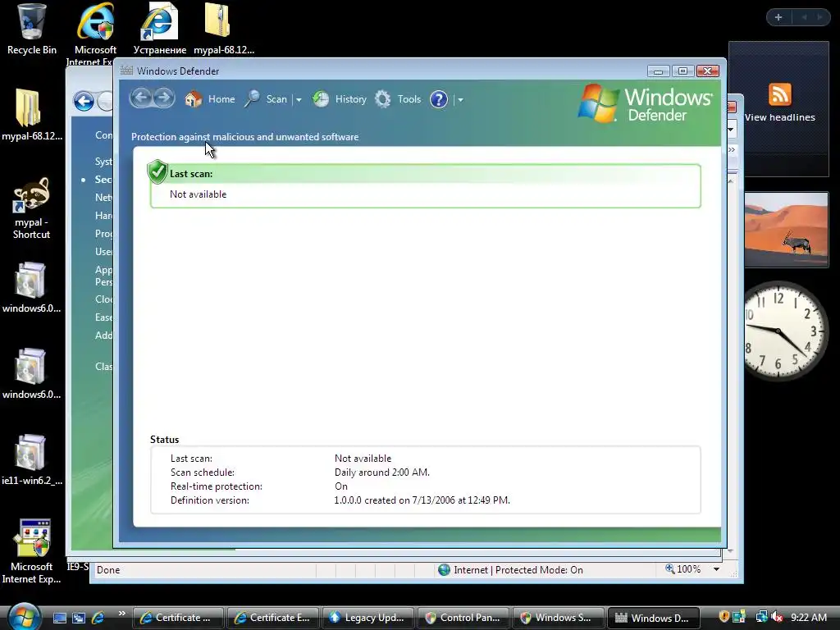Start a Scan from the toolbar
840x630 pixels.
[x=267, y=99]
